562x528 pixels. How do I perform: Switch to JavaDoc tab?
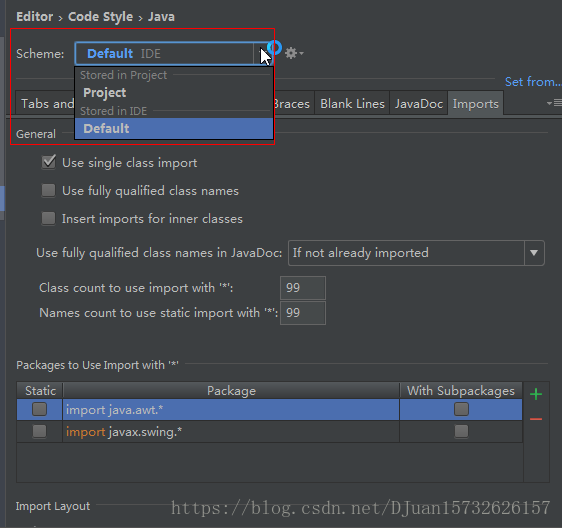pos(419,104)
